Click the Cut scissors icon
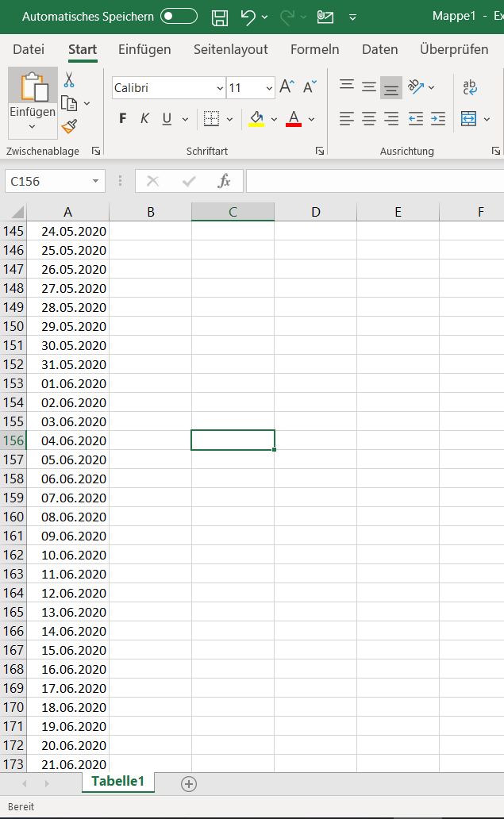This screenshot has width=504, height=819. pos(69,80)
